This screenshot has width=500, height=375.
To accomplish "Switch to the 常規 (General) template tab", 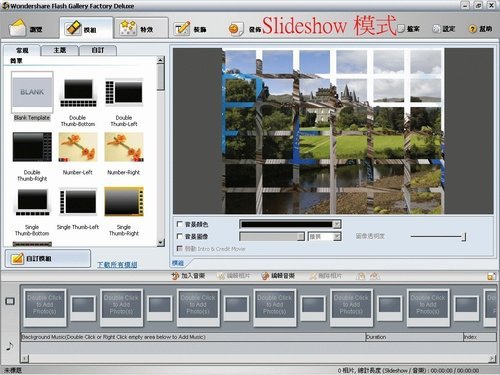I will click(22, 50).
